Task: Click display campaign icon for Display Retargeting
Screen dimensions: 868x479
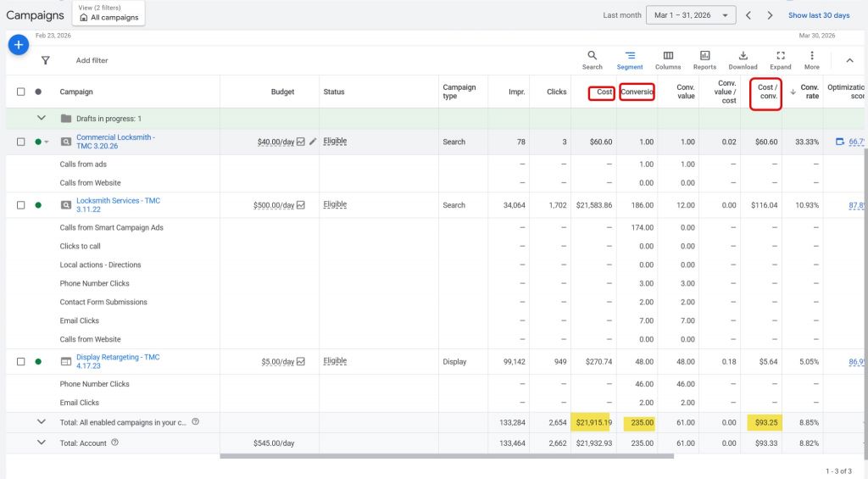Action: (66, 362)
